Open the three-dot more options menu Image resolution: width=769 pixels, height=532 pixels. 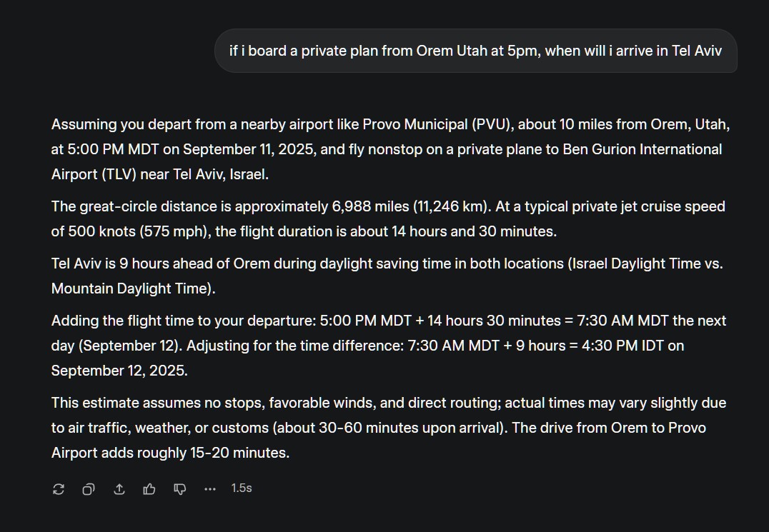click(x=210, y=489)
